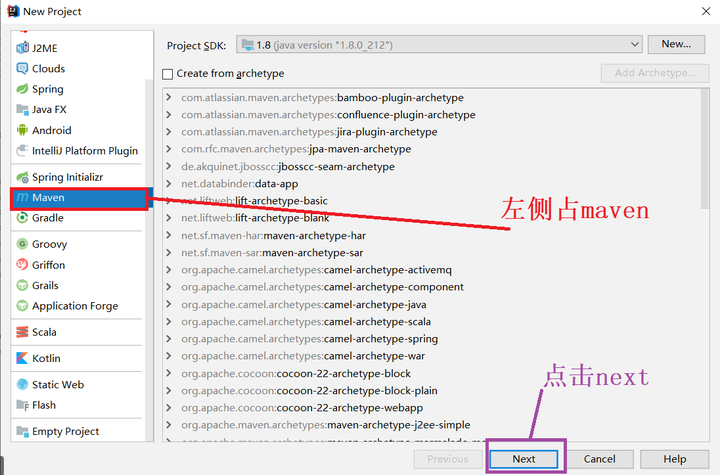Viewport: 720px width, 475px height.
Task: Click the Griffon icon
Action: 22,265
